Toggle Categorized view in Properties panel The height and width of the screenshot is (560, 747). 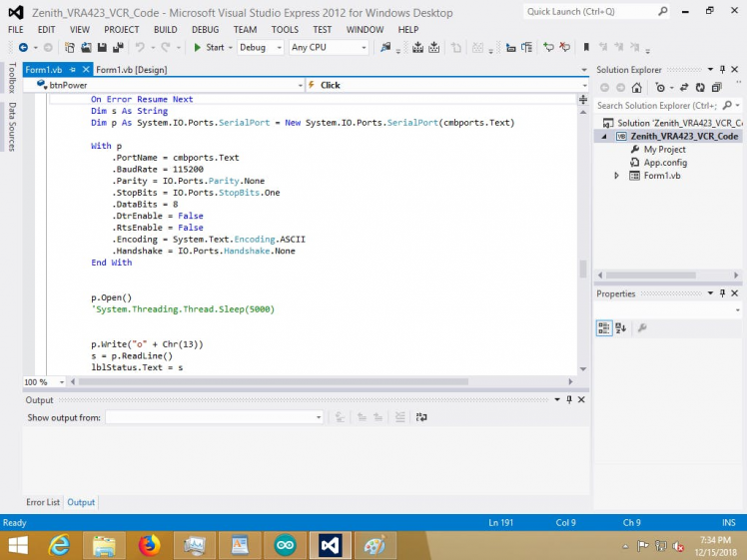(604, 327)
